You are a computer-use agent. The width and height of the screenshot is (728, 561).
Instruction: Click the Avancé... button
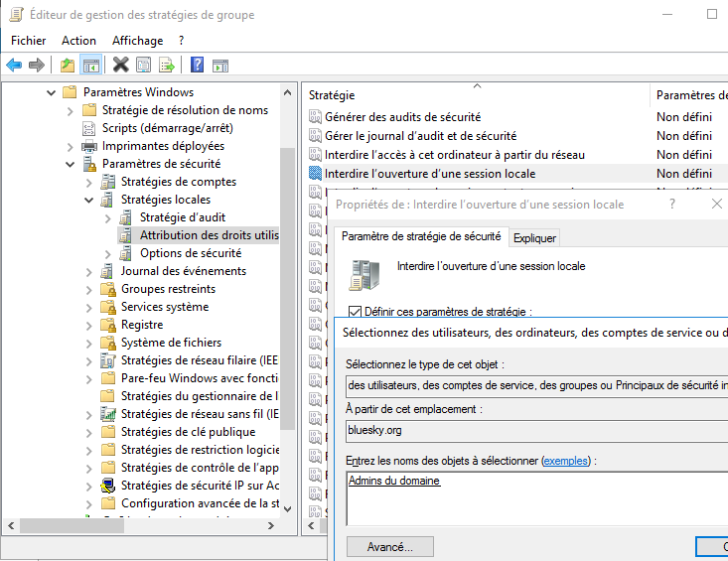click(390, 547)
